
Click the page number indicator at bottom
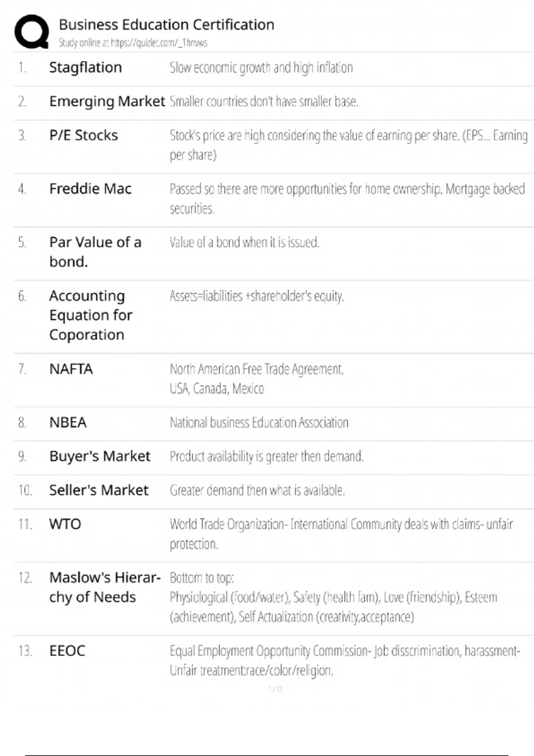click(275, 689)
